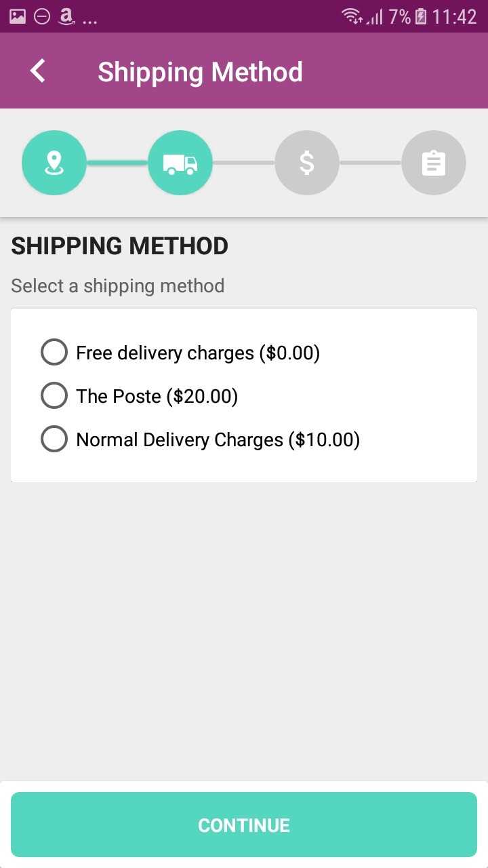Tap the battery status icon

point(421,16)
